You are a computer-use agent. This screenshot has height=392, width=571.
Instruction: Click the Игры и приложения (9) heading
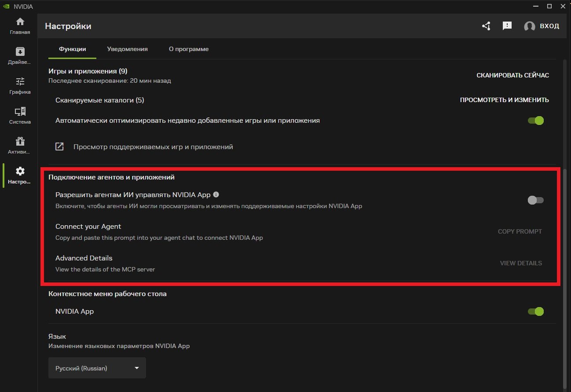(x=88, y=71)
